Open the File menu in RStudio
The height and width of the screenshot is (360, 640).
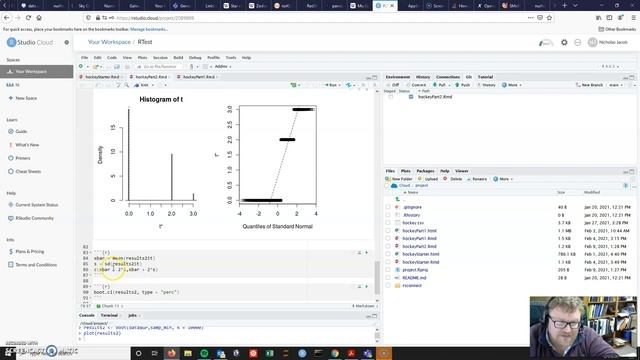[84, 58]
